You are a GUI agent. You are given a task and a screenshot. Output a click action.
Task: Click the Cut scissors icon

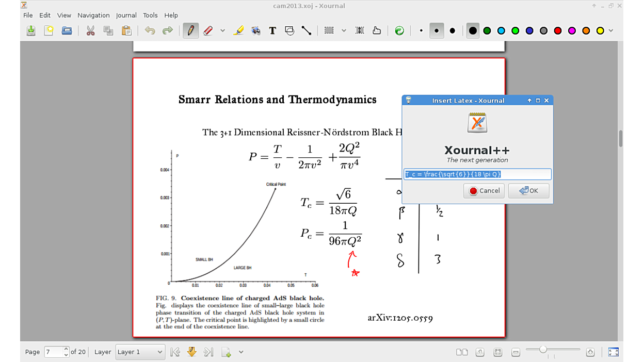click(90, 31)
